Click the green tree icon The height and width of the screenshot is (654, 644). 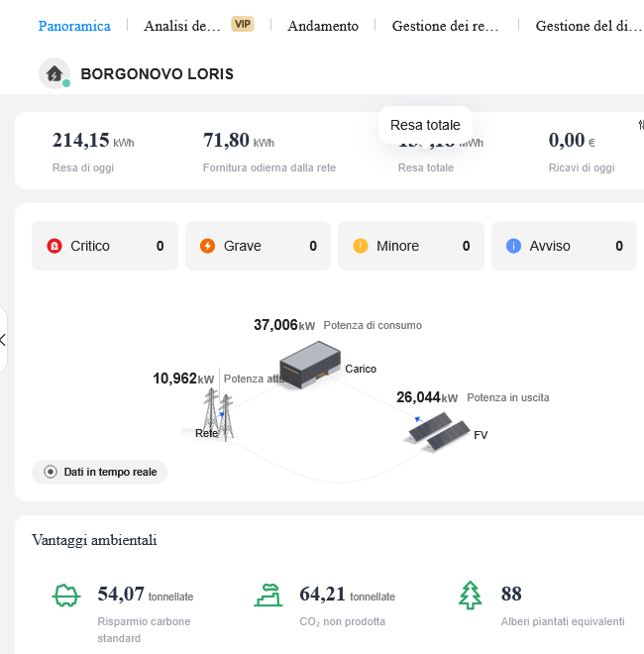pyautogui.click(x=470, y=595)
